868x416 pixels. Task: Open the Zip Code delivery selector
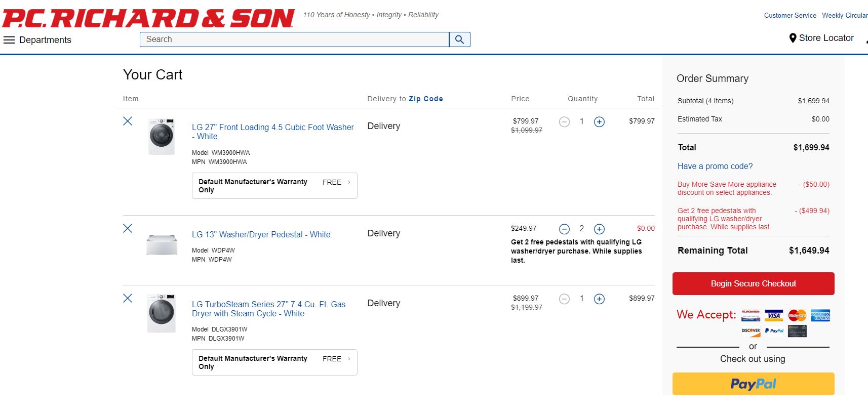tap(425, 99)
